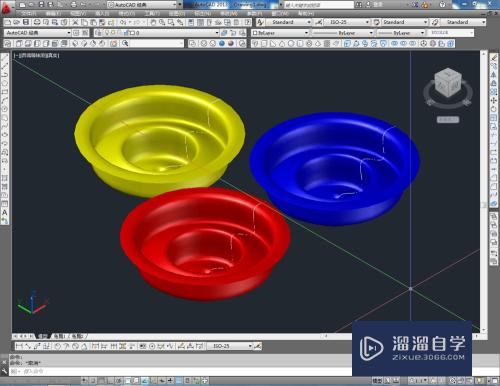
Task: Click the red AutoCAD application menu button
Action: pyautogui.click(x=6, y=7)
